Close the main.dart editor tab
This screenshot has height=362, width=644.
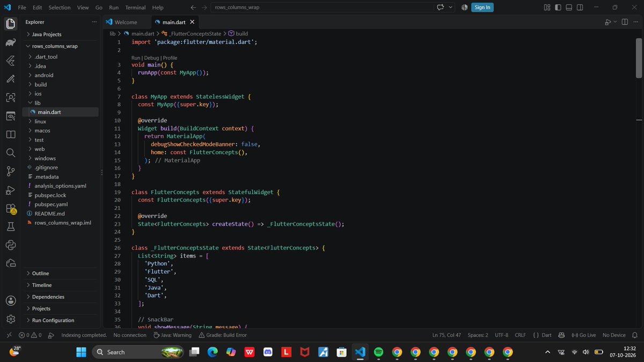pyautogui.click(x=192, y=22)
